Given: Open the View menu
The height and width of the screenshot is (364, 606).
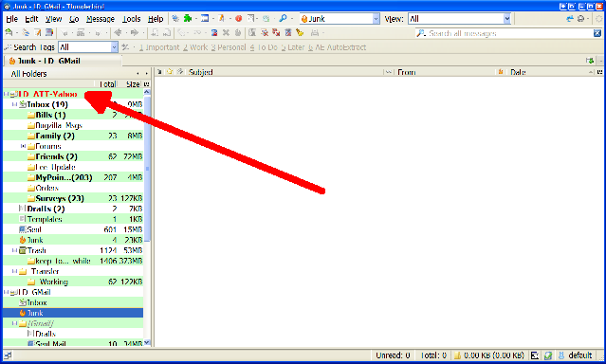Looking at the screenshot, I should tap(53, 19).
